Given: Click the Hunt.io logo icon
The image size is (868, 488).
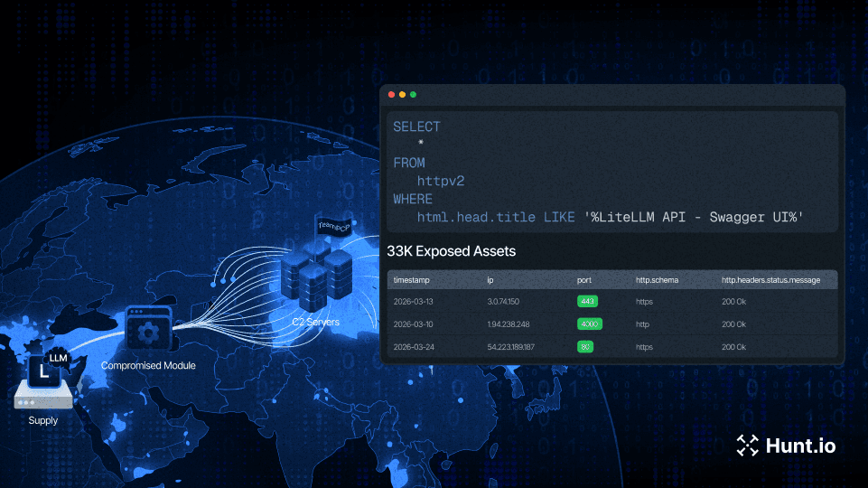Looking at the screenshot, I should pos(747,446).
